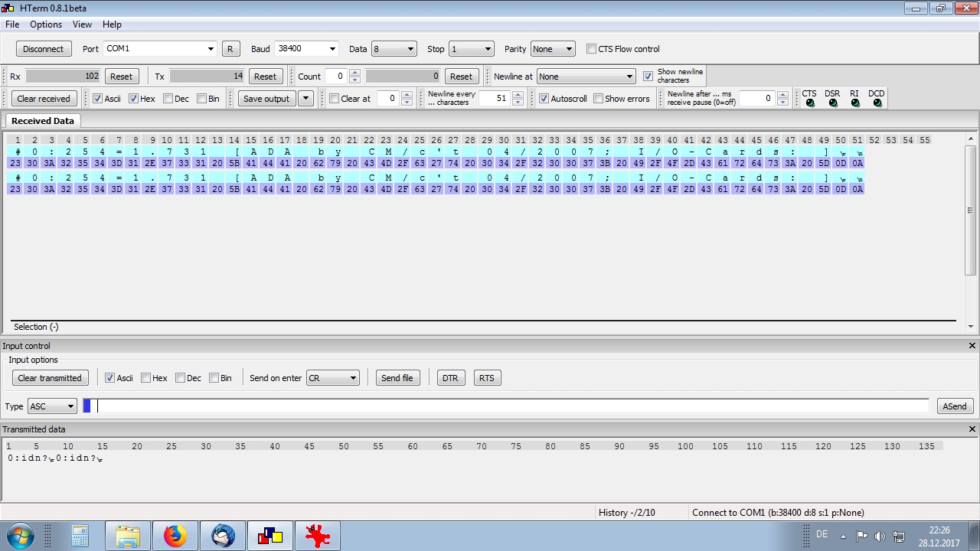
Task: Close the Transmitted data panel
Action: coord(972,429)
